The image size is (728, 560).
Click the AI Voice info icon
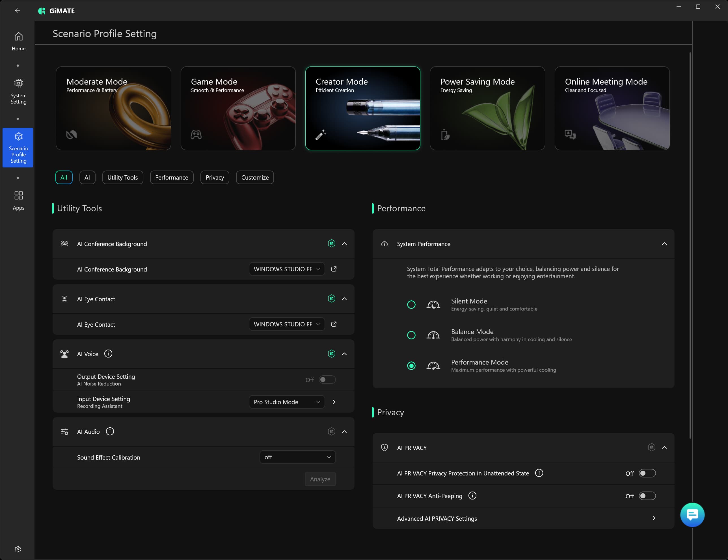108,354
